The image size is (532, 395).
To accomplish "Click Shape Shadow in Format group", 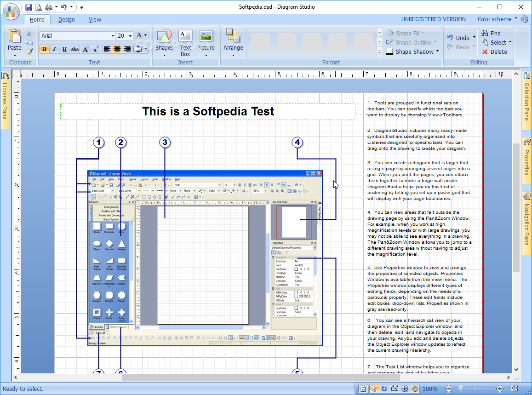I will click(x=412, y=52).
